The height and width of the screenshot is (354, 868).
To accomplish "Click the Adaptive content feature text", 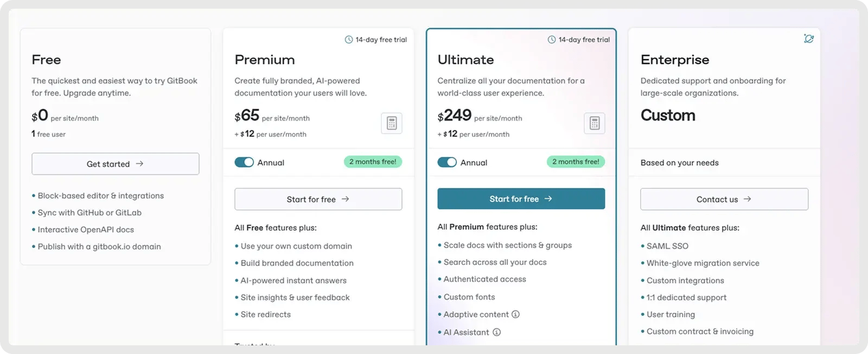I will [476, 314].
